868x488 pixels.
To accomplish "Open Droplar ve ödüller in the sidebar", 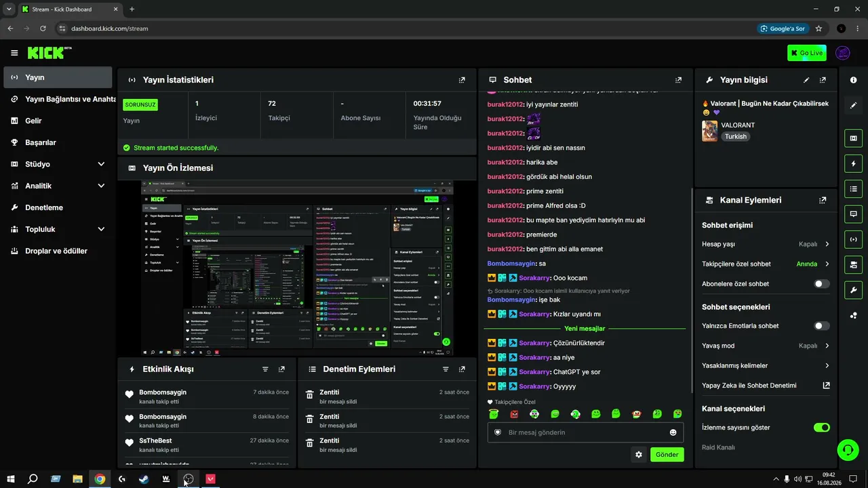I will [58, 251].
